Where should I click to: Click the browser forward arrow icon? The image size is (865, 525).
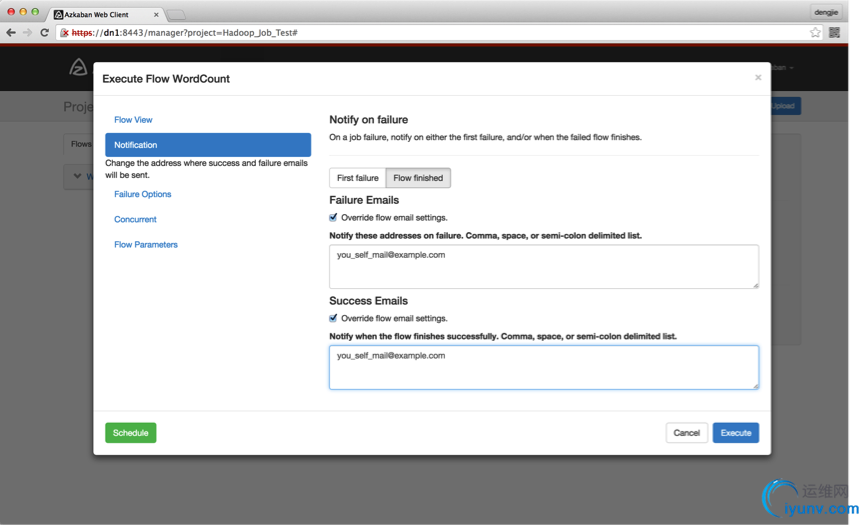coord(28,33)
